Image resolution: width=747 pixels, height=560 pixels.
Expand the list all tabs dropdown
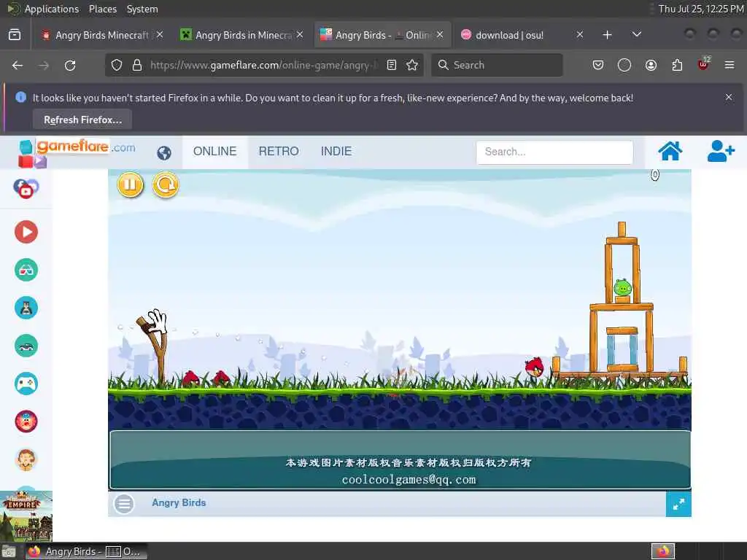(636, 34)
